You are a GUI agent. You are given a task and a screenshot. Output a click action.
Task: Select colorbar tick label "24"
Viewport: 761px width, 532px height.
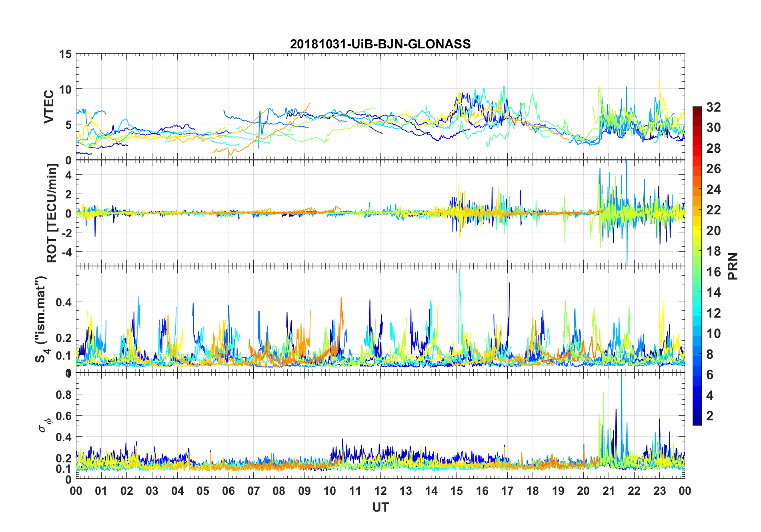point(713,190)
